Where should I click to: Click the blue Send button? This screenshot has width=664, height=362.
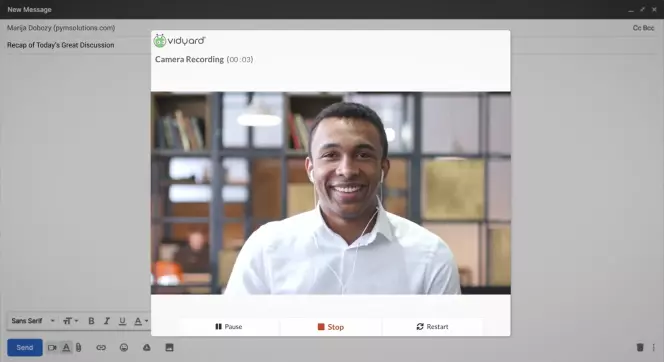pyautogui.click(x=25, y=348)
